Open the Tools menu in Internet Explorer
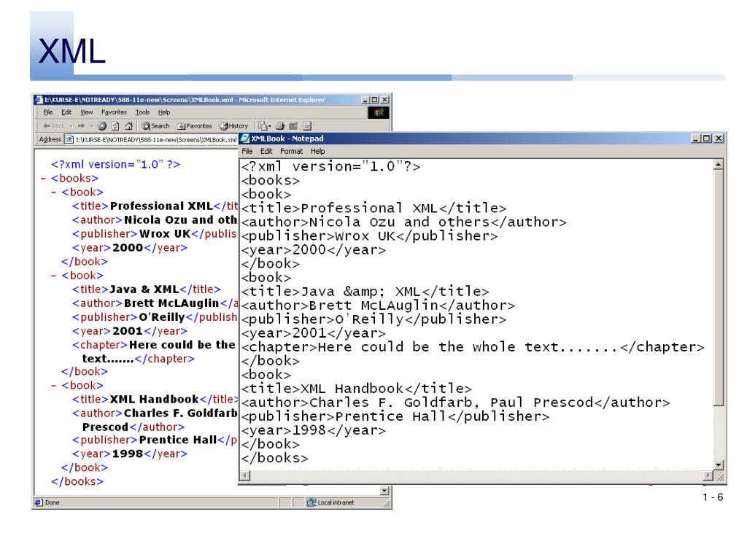 coord(142,112)
